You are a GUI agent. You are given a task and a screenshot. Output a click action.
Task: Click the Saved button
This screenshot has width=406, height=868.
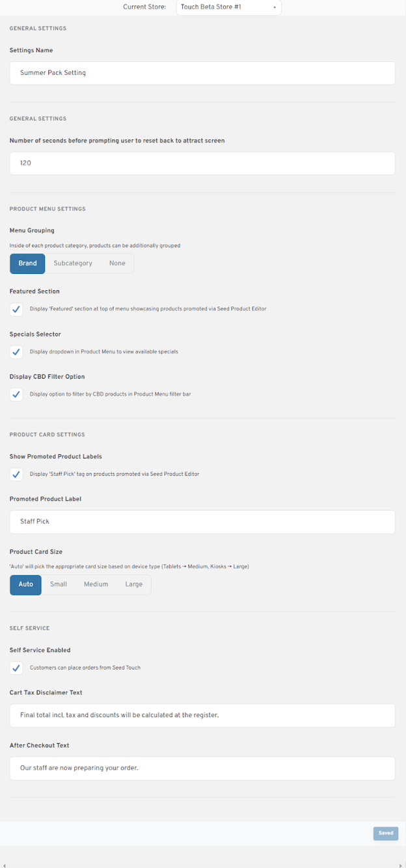386,834
